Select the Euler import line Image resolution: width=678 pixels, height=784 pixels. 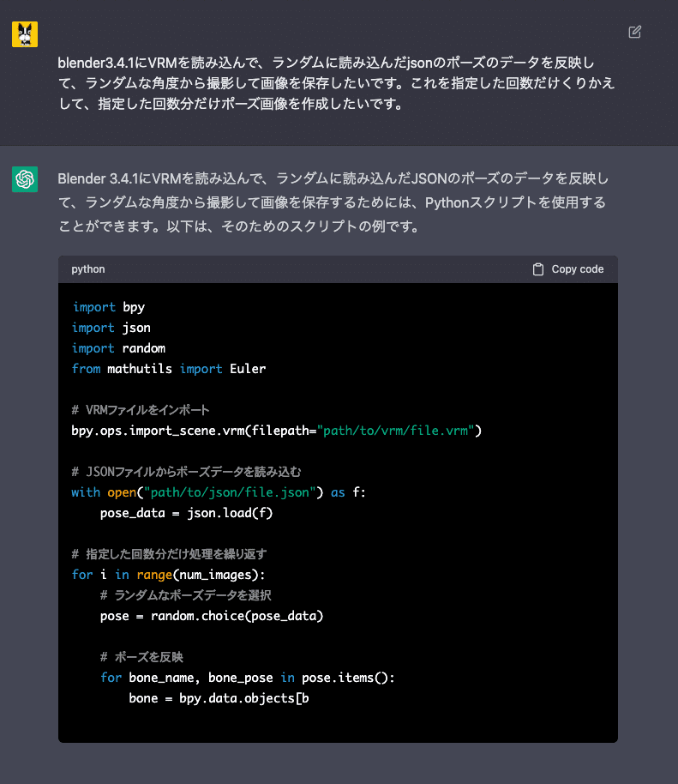pyautogui.click(x=165, y=368)
